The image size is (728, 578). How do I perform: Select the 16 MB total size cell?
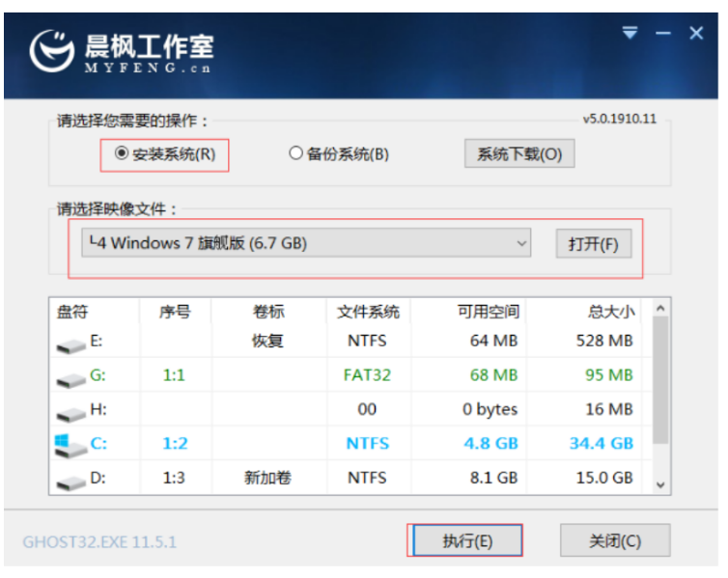609,409
